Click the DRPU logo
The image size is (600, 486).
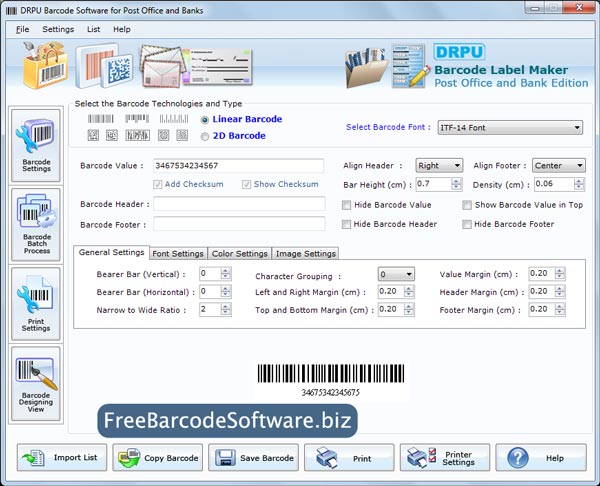pyautogui.click(x=459, y=52)
